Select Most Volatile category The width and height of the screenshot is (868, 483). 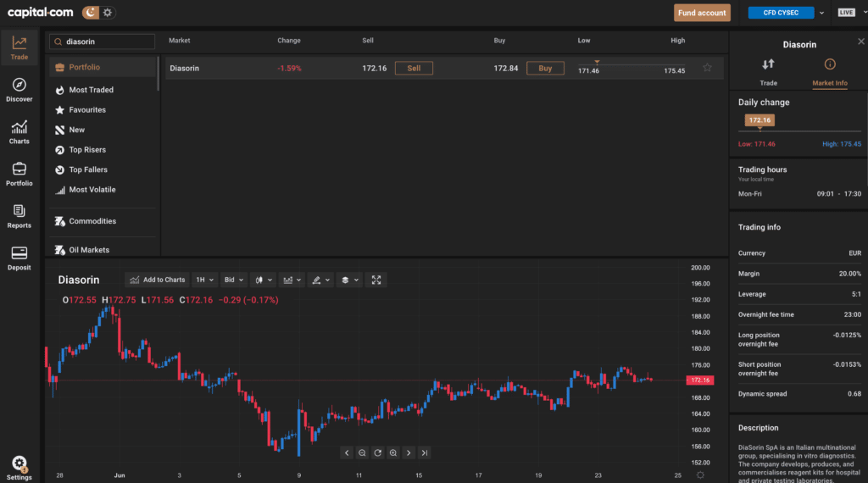(92, 189)
